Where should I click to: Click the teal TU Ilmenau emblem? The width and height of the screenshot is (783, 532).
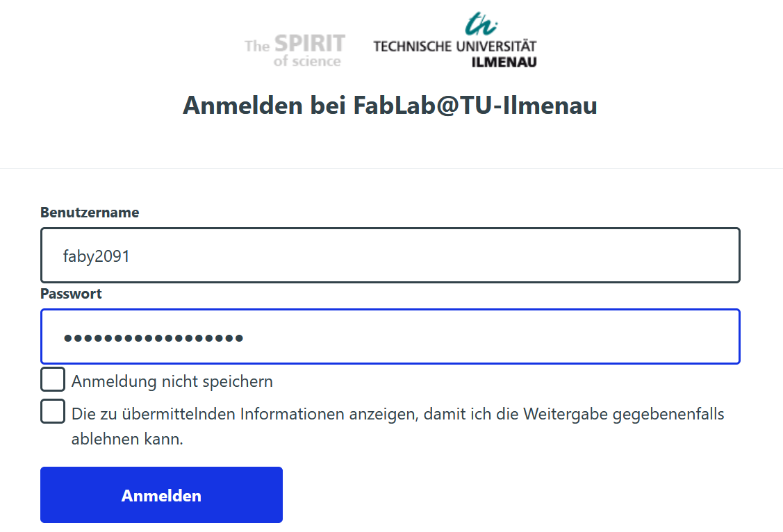[481, 24]
